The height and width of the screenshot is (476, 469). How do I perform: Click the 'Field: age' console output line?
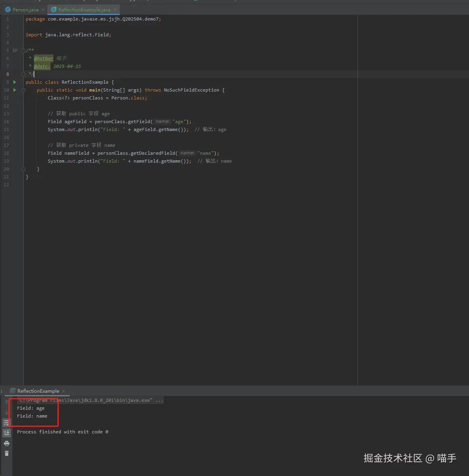(x=31, y=408)
